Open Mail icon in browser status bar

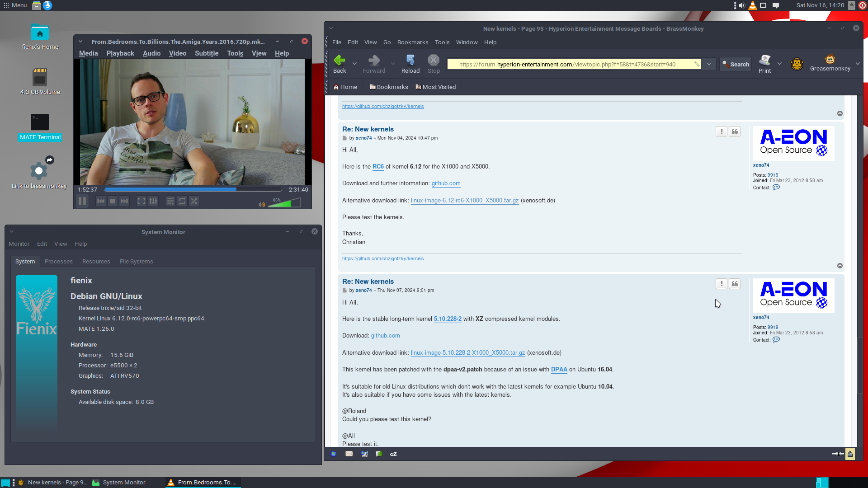pyautogui.click(x=349, y=454)
